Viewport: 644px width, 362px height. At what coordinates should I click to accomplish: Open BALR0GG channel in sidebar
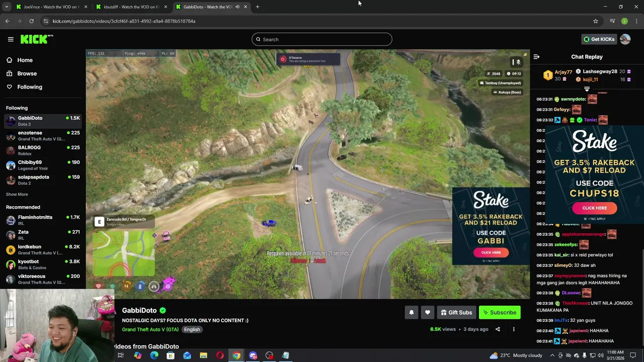tap(43, 150)
